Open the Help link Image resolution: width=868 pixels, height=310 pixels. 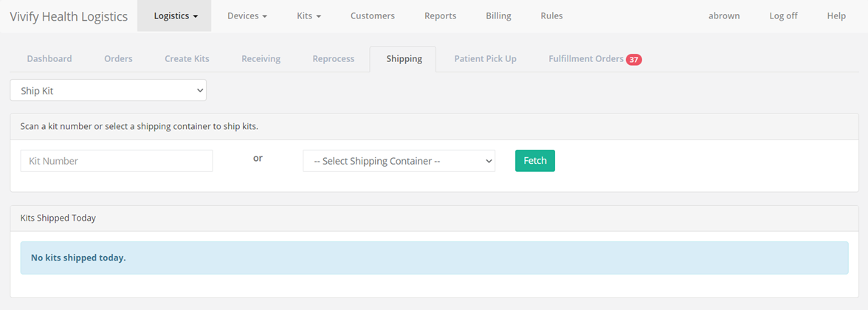point(836,16)
